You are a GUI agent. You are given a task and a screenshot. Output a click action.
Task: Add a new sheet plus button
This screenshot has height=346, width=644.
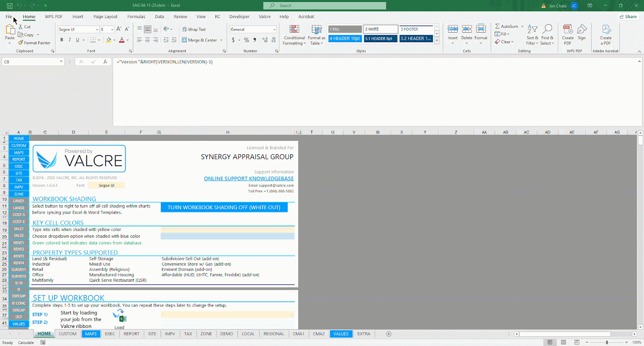tap(388, 334)
